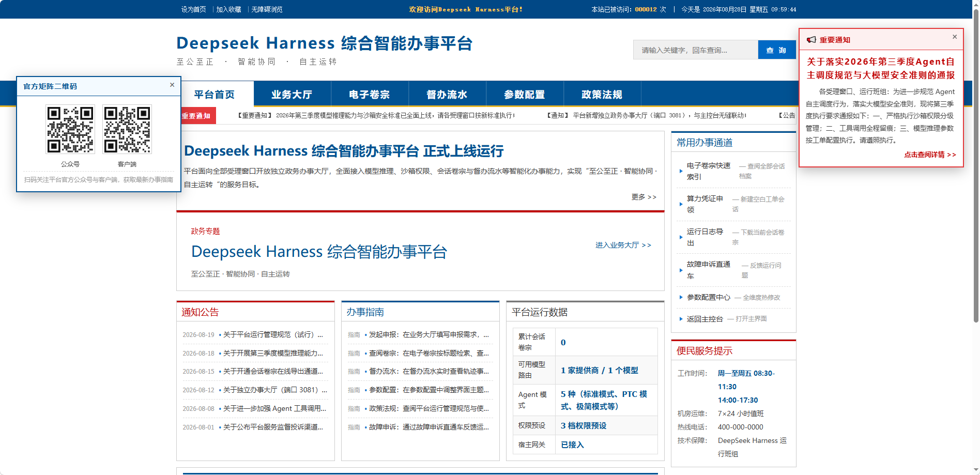
Task: Click 返回主控台 quick channel
Action: (x=705, y=319)
